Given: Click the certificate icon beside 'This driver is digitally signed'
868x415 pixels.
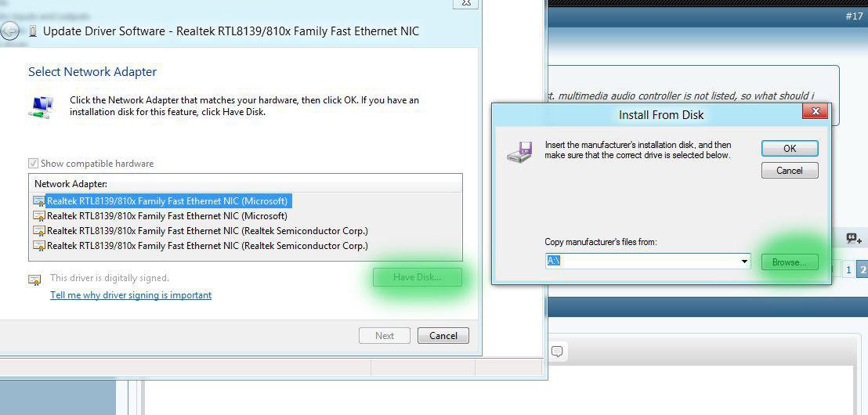Looking at the screenshot, I should pyautogui.click(x=34, y=280).
